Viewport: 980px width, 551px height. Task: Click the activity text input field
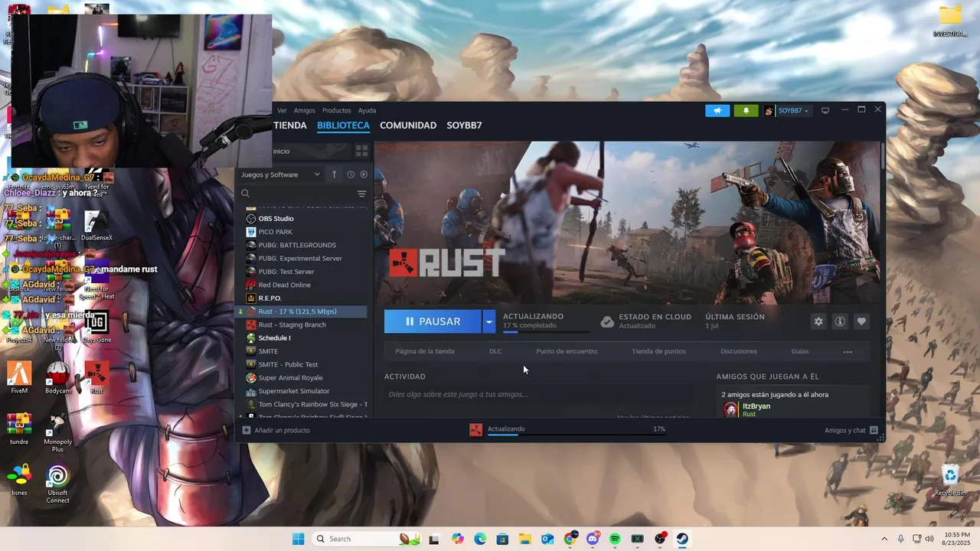[x=540, y=394]
